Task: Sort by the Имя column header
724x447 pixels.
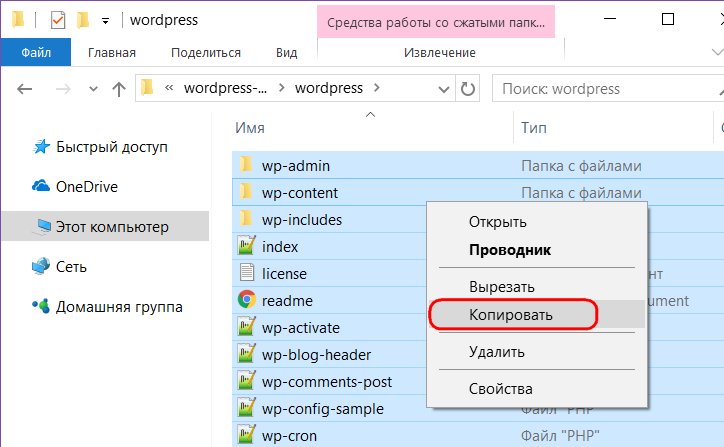Action: point(250,128)
